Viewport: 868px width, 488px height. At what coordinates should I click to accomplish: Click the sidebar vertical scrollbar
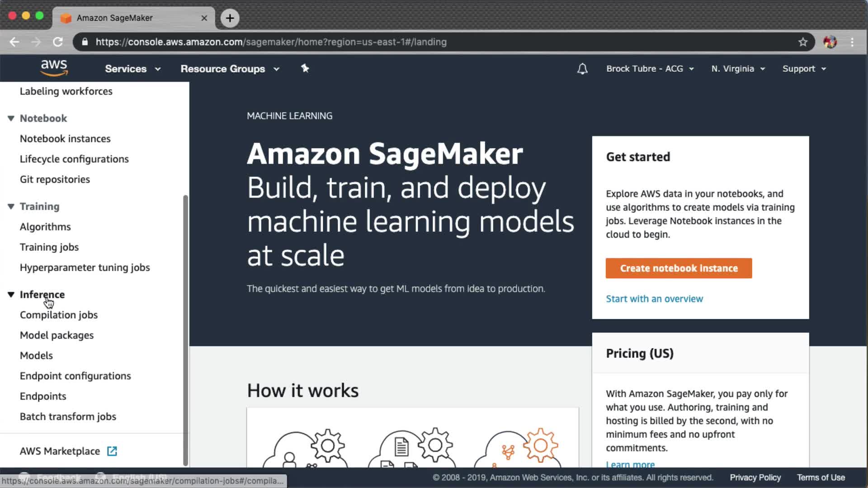pos(185,330)
